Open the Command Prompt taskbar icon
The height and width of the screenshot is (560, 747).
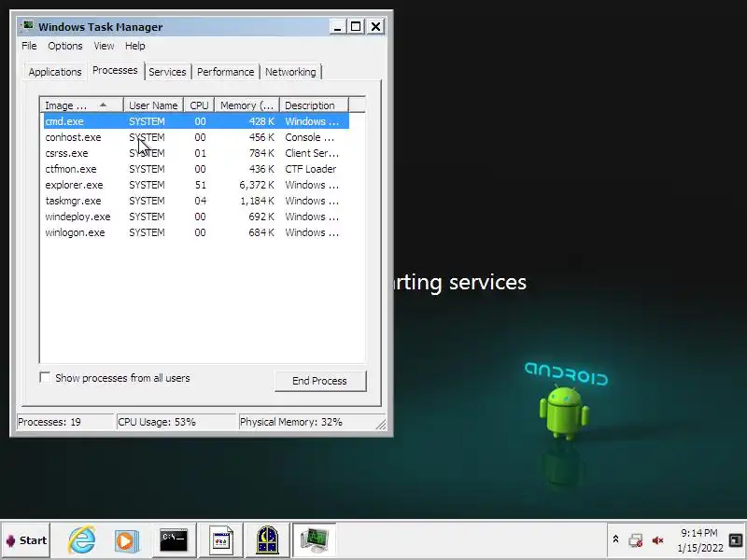pos(174,540)
